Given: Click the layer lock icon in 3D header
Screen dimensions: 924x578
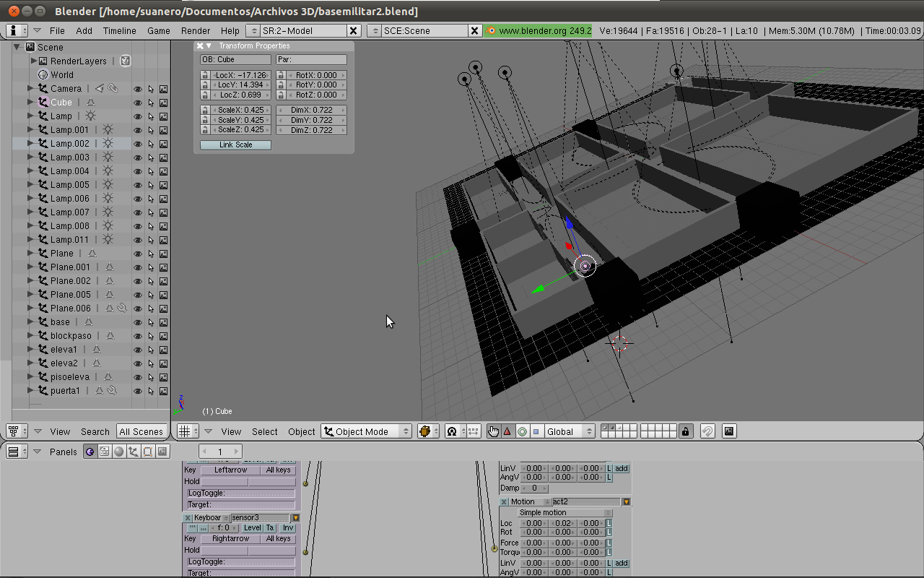Looking at the screenshot, I should pyautogui.click(x=686, y=431).
